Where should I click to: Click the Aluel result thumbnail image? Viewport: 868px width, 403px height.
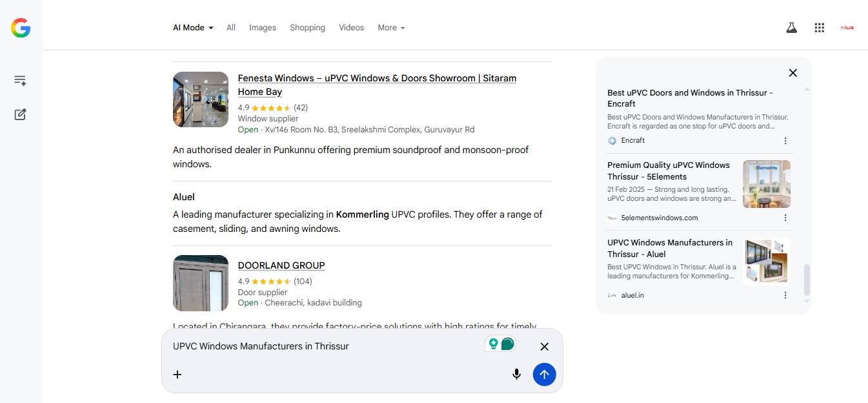point(767,262)
